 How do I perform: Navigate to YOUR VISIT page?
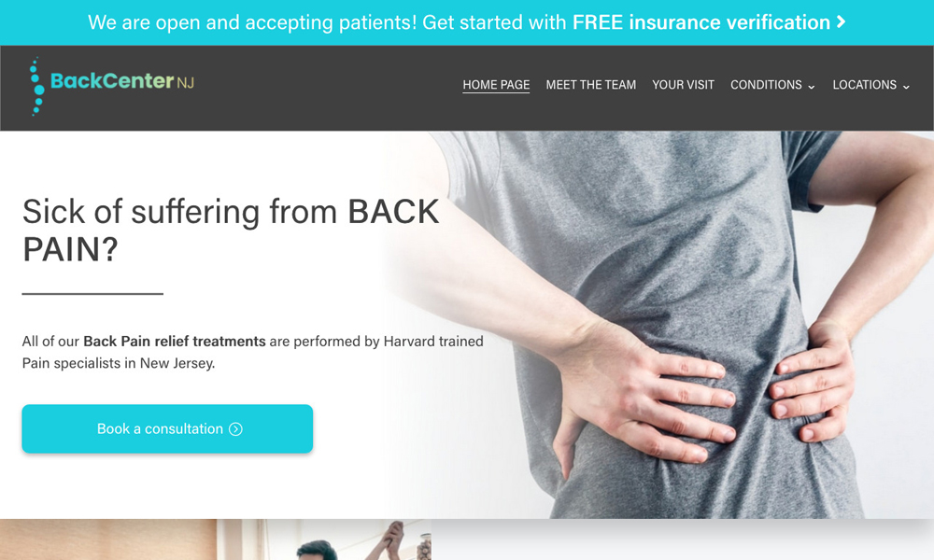click(x=684, y=85)
